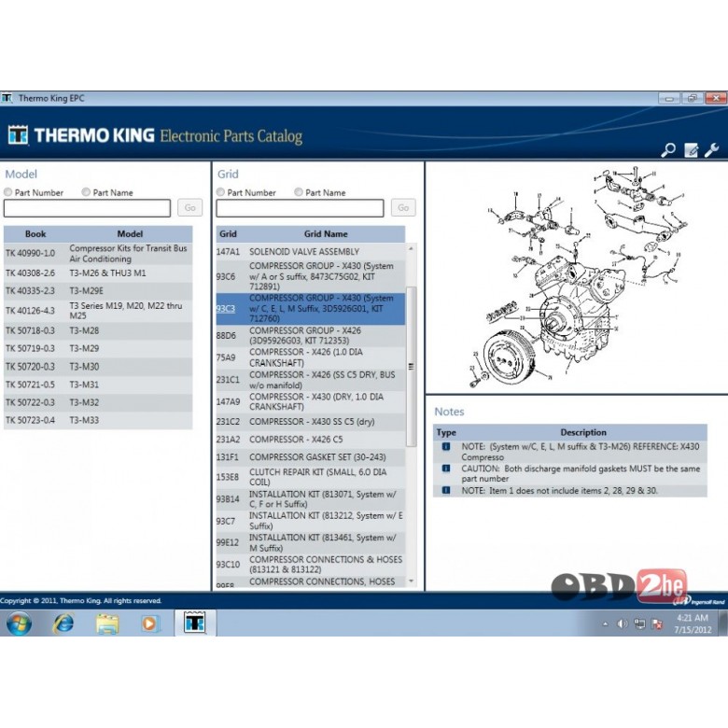Click the Grid search input field

coord(300,208)
